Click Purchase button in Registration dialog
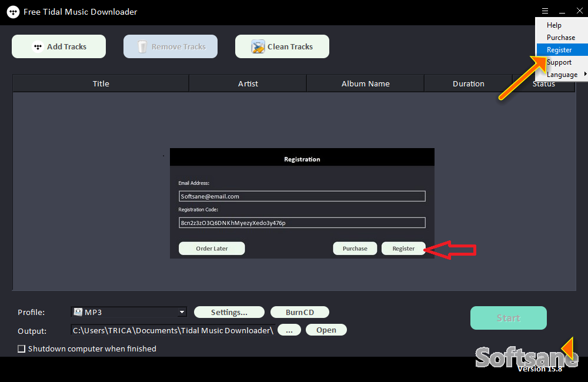The height and width of the screenshot is (382, 588). click(355, 249)
